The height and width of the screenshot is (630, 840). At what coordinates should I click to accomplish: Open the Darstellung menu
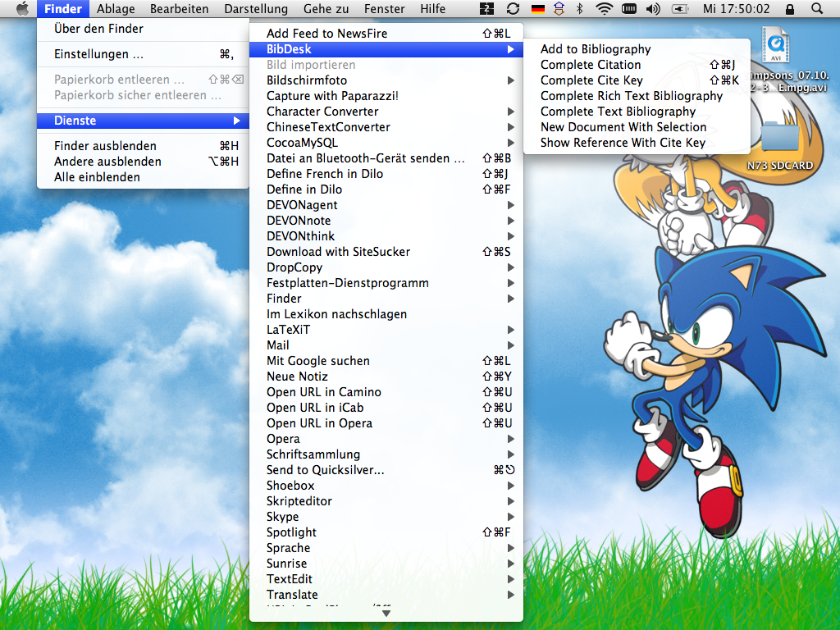click(x=256, y=8)
